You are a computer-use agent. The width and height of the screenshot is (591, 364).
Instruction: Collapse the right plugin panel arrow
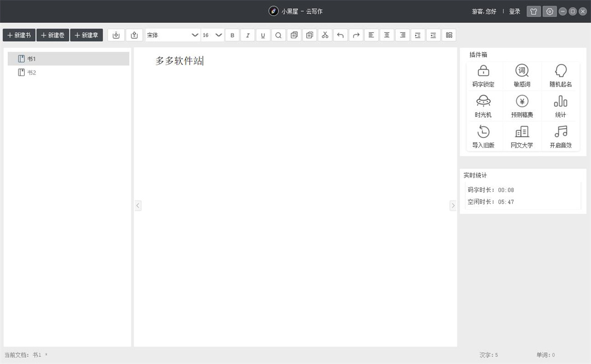click(x=453, y=206)
